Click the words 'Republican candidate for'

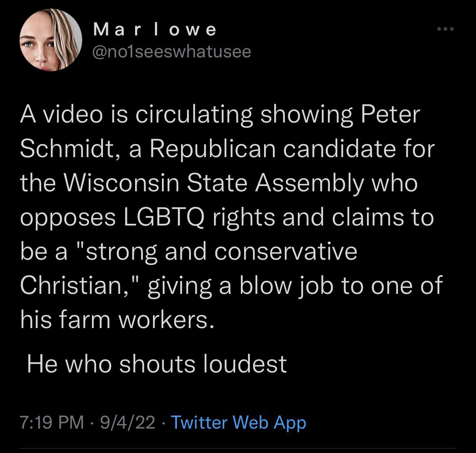(291, 149)
